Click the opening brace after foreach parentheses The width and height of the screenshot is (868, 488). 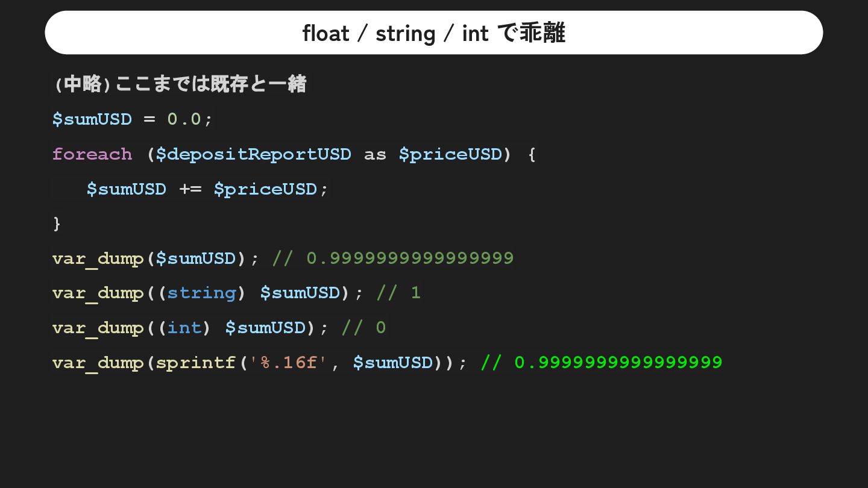[x=531, y=155]
